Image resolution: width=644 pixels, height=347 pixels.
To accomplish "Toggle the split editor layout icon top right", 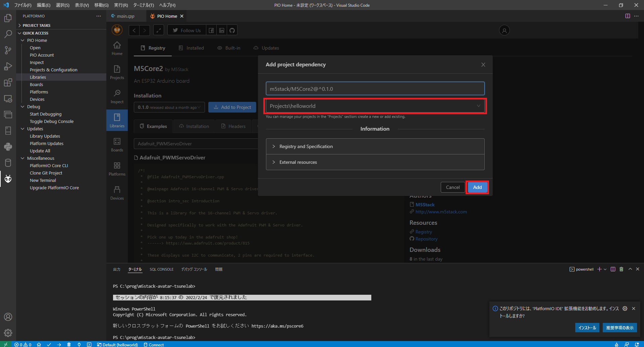I will 628,16.
